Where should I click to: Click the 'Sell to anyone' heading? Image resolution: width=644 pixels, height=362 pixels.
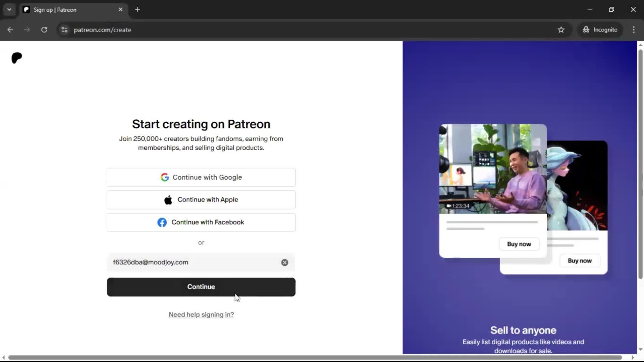click(523, 330)
